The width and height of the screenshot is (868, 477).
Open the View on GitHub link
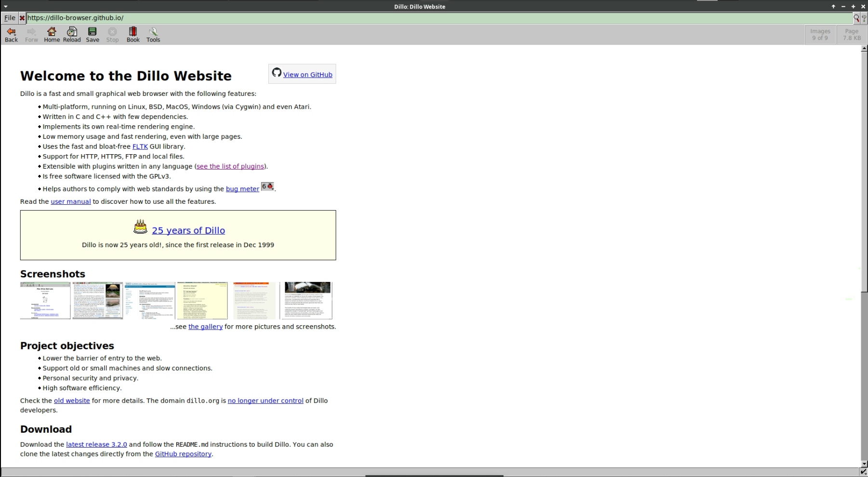tap(308, 75)
